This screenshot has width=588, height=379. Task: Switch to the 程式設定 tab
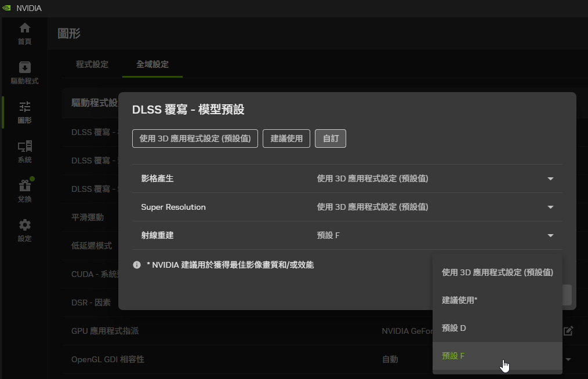coord(92,64)
